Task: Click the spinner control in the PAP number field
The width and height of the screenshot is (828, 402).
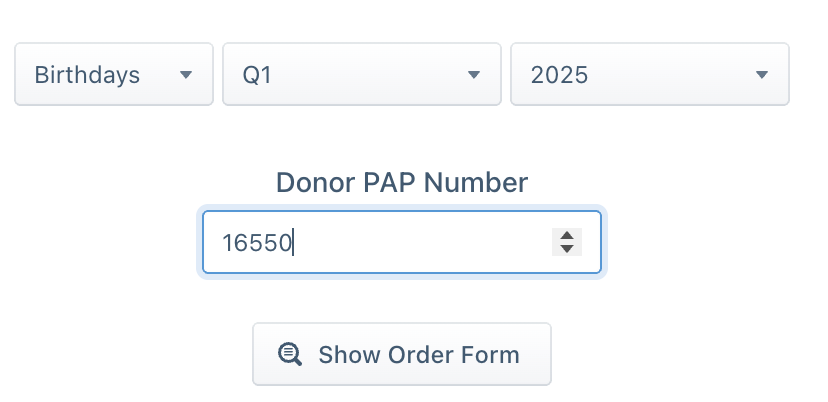Action: coord(567,242)
